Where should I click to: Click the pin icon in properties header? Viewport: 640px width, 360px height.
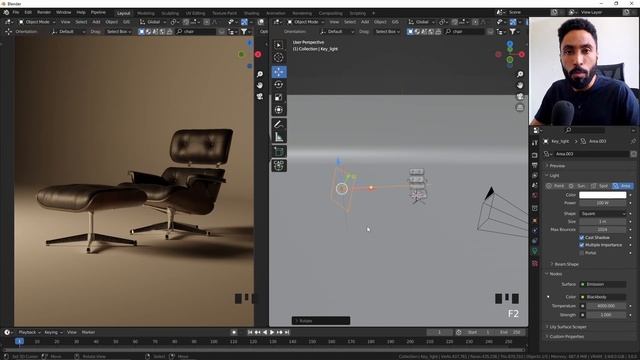tap(633, 141)
